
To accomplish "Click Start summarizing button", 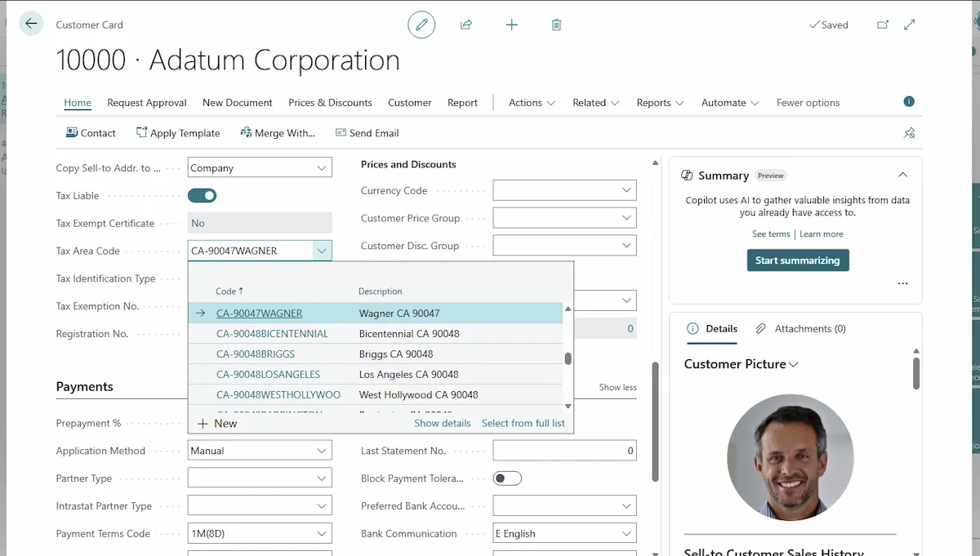I will [798, 260].
